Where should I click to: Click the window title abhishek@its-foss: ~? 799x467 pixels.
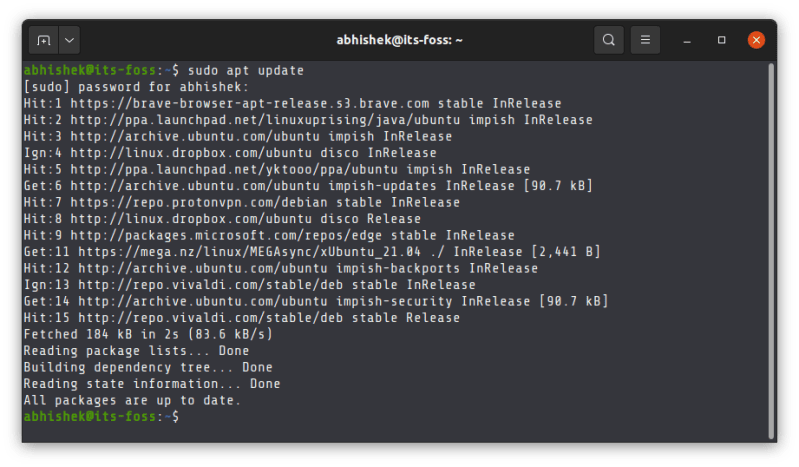399,41
